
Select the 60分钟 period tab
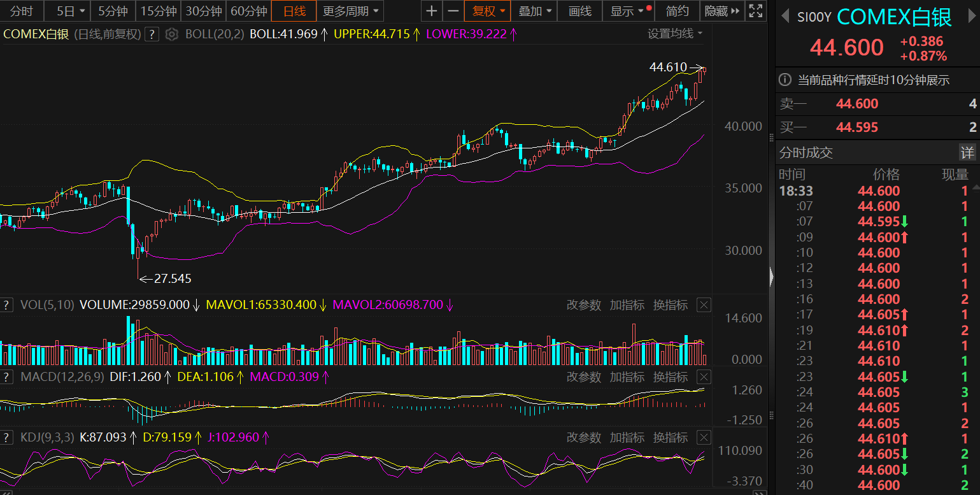[x=248, y=11]
